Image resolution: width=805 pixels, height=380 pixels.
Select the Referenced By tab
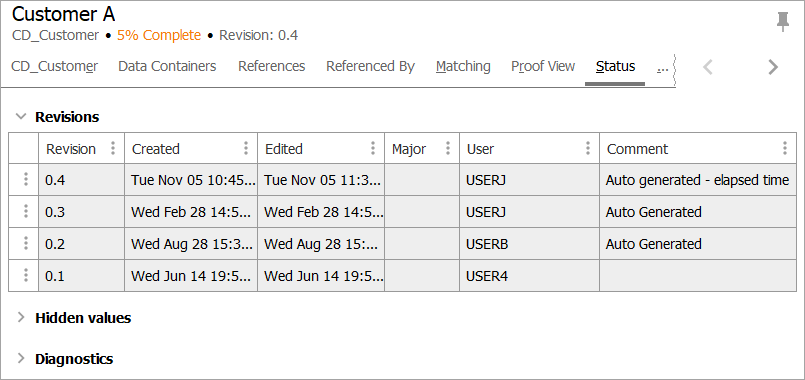pos(370,66)
